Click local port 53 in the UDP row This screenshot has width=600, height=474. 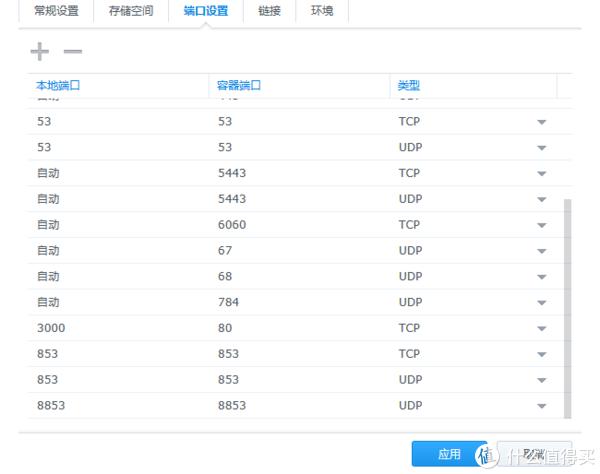pyautogui.click(x=44, y=147)
